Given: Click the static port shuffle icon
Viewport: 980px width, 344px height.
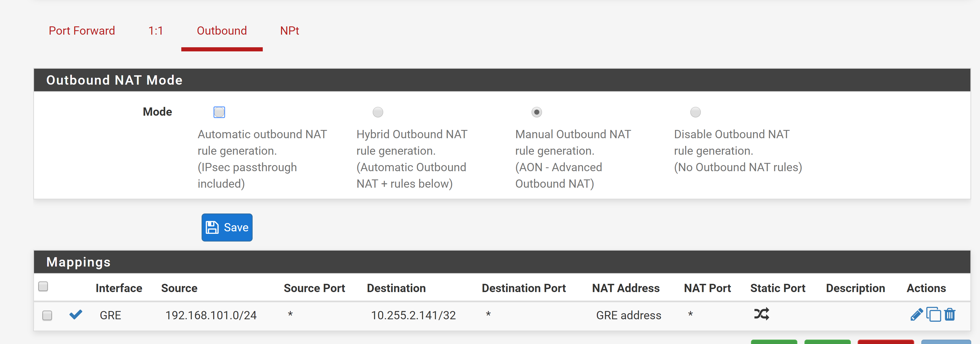Looking at the screenshot, I should 761,314.
